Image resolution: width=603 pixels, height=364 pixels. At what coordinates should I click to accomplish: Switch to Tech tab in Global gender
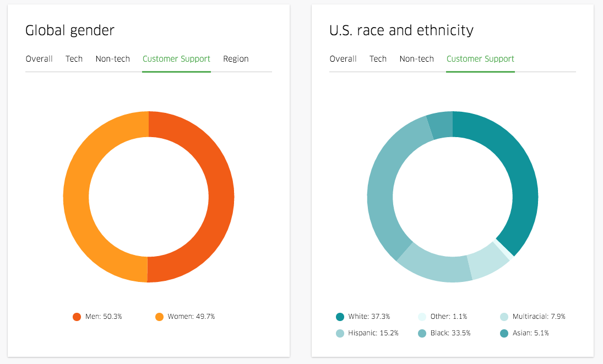click(x=74, y=59)
